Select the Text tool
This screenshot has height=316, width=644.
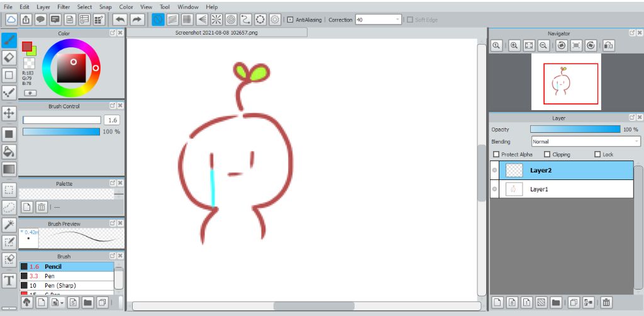[x=9, y=281]
